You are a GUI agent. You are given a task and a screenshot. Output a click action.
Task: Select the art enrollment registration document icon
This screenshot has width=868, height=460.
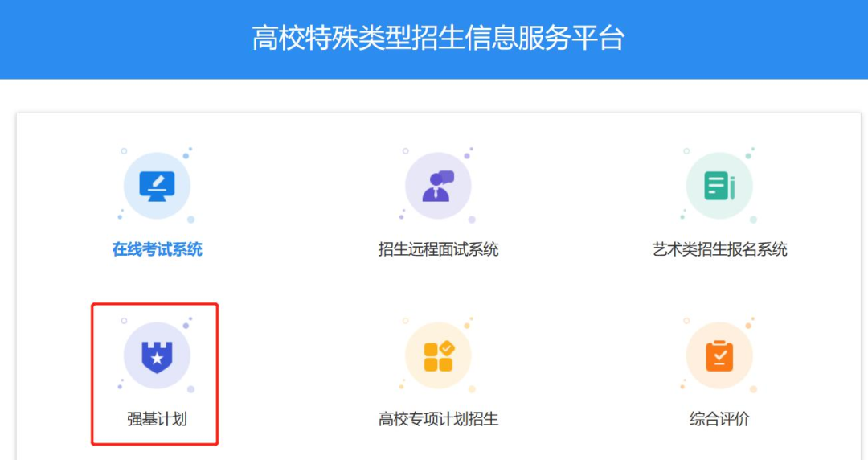(x=719, y=186)
